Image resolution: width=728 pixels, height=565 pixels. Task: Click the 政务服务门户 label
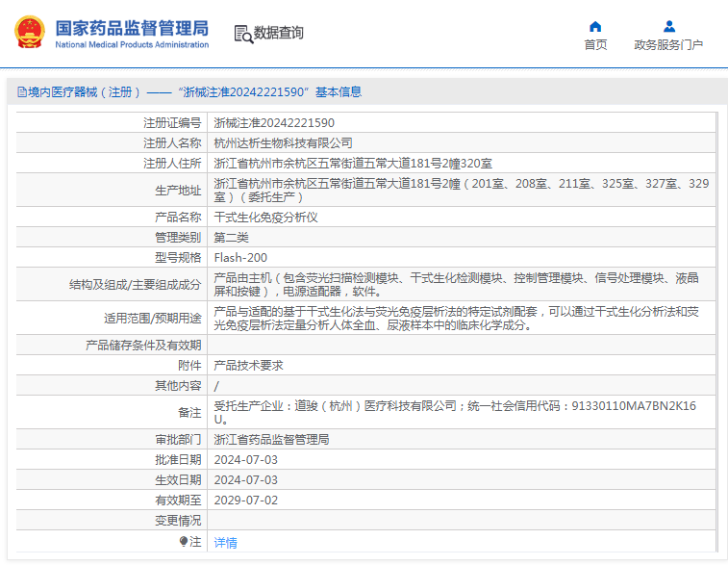click(x=668, y=44)
